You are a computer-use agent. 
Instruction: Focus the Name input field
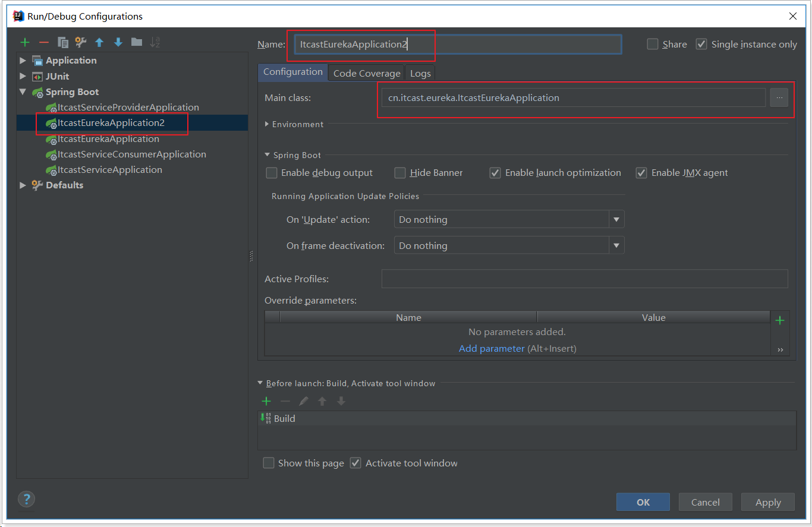(458, 45)
